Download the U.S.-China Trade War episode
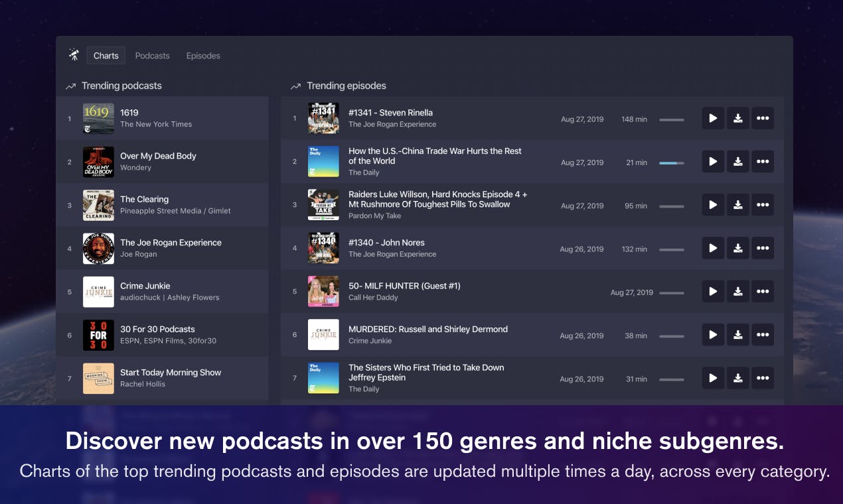The image size is (843, 504). click(x=737, y=161)
